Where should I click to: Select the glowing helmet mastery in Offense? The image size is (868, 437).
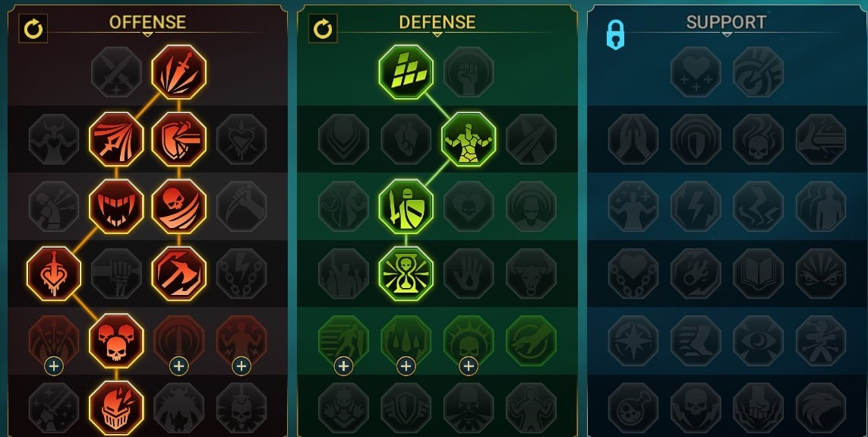pyautogui.click(x=116, y=407)
